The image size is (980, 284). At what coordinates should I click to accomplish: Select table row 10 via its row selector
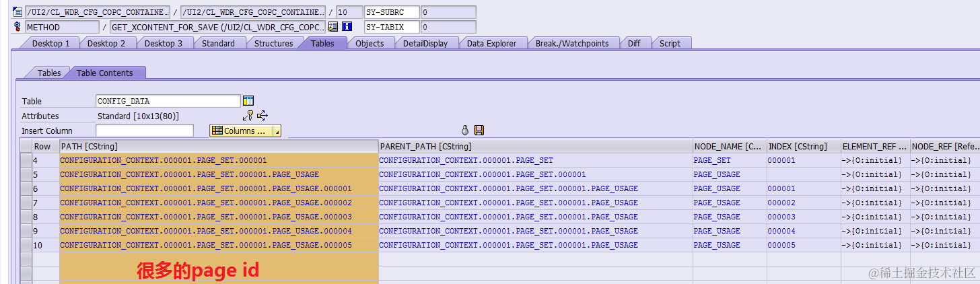coord(26,245)
